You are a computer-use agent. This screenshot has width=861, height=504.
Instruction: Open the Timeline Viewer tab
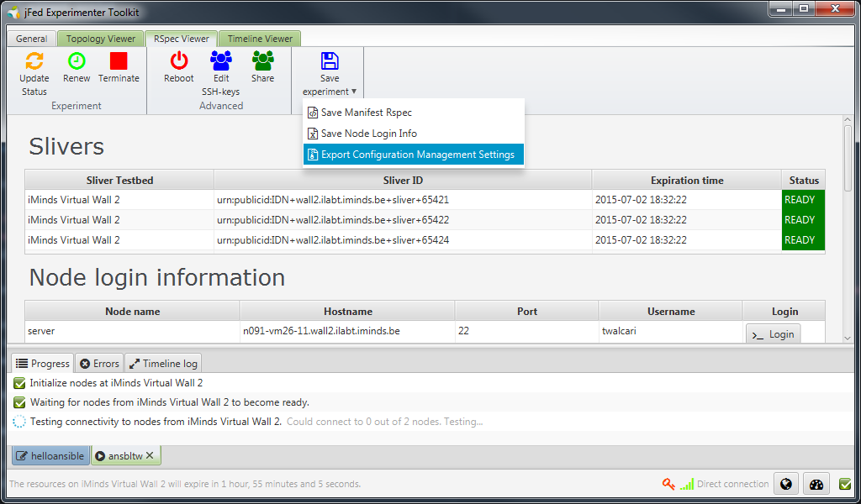click(260, 39)
